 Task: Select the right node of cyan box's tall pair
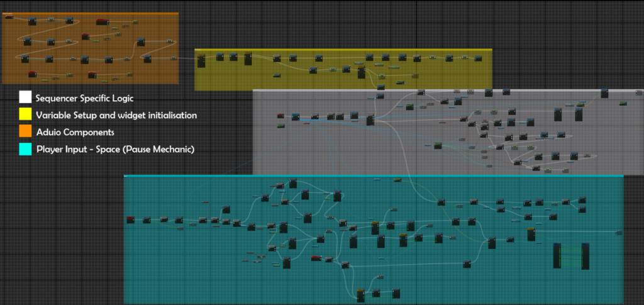pos(586,256)
